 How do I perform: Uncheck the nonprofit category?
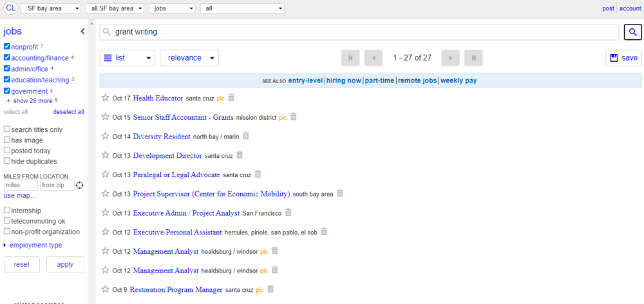(x=6, y=46)
